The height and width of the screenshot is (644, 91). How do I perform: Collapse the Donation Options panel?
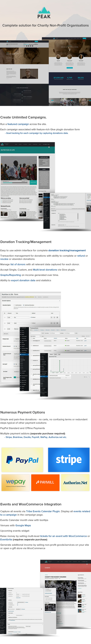click(x=60, y=301)
